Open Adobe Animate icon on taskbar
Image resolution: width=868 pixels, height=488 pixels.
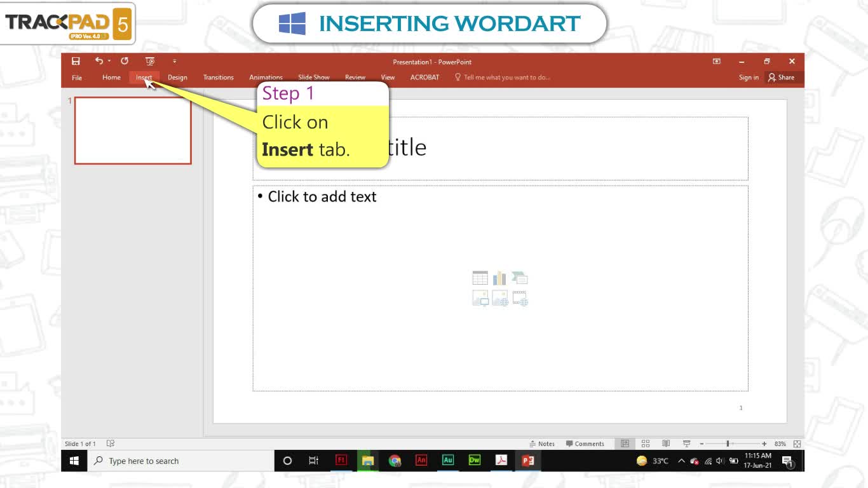coord(421,461)
